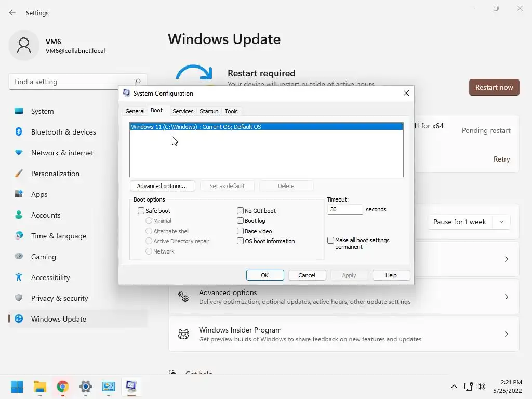The width and height of the screenshot is (532, 399).
Task: Switch to the Boot tab
Action: [x=156, y=111]
